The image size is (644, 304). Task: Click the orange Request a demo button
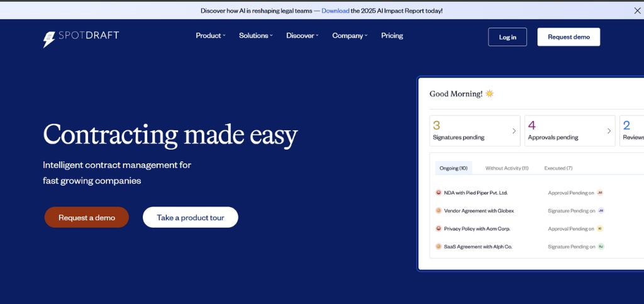[87, 217]
